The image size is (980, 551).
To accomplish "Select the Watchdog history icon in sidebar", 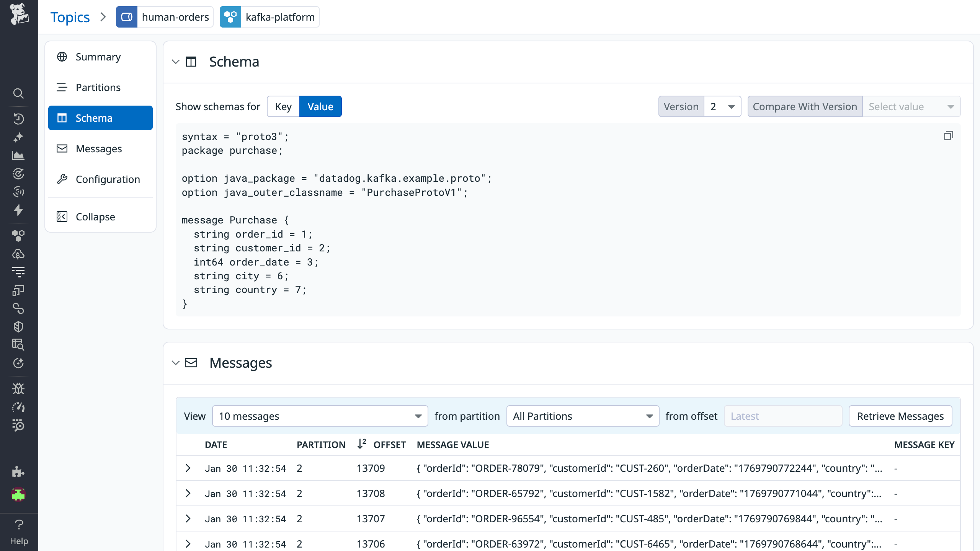I will [x=18, y=118].
